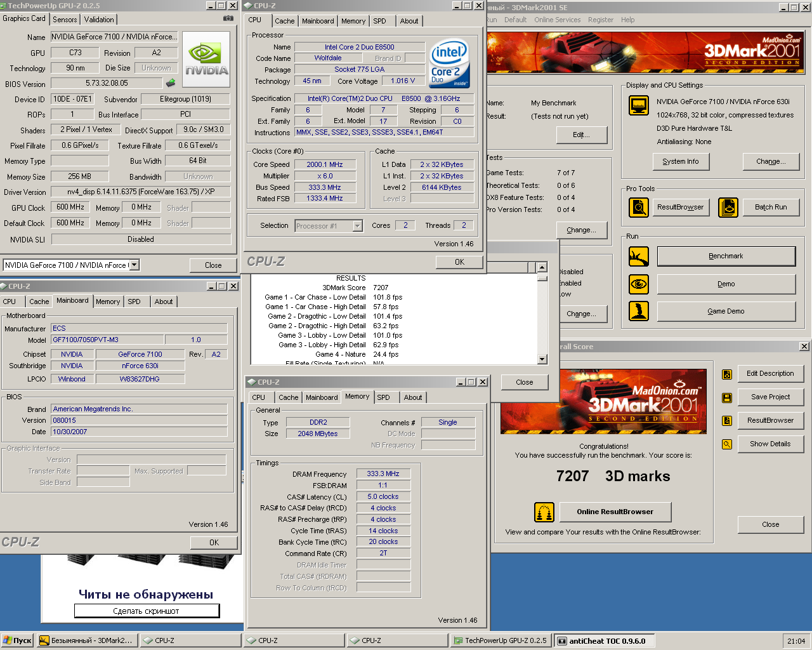Open the Processor #1 selection dropdown

click(357, 226)
